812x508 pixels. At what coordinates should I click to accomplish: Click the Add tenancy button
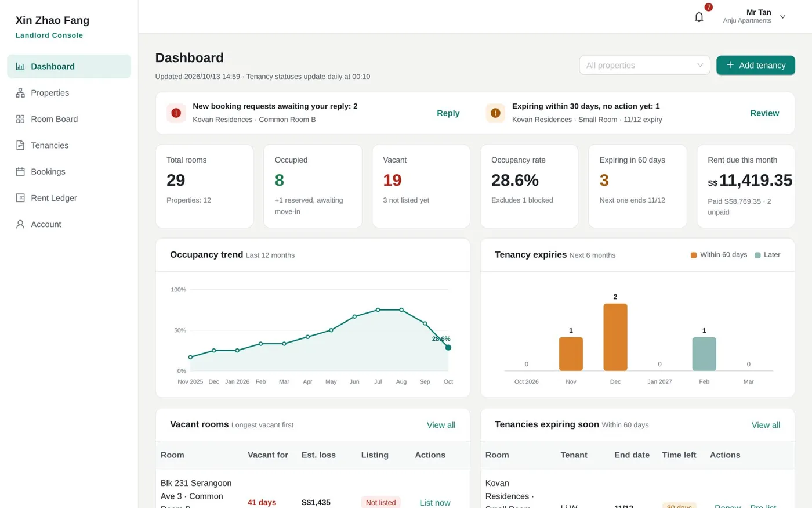(756, 65)
